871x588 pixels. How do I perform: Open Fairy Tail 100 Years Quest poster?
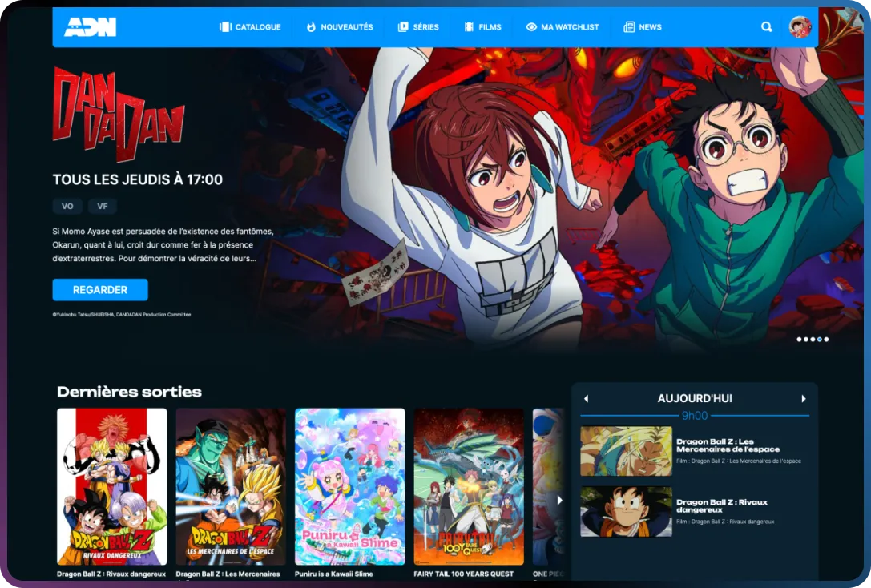[468, 486]
